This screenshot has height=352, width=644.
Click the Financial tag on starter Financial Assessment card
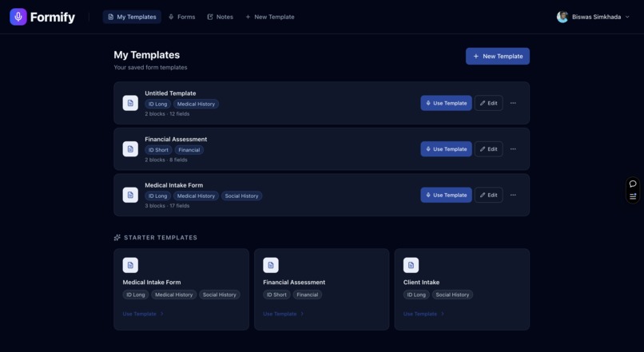[307, 295]
